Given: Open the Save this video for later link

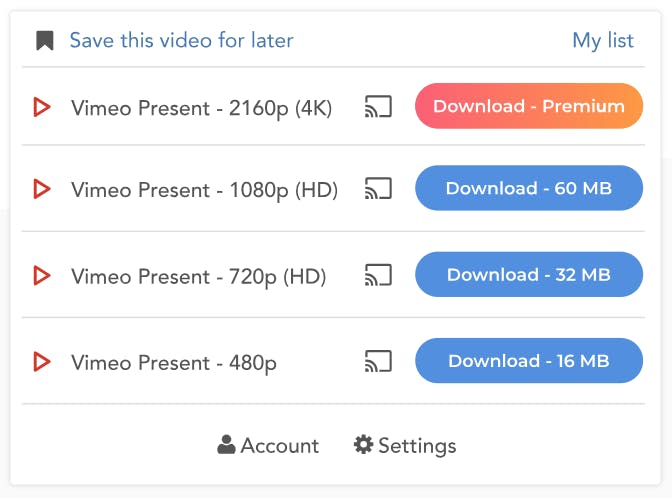Looking at the screenshot, I should click(181, 40).
